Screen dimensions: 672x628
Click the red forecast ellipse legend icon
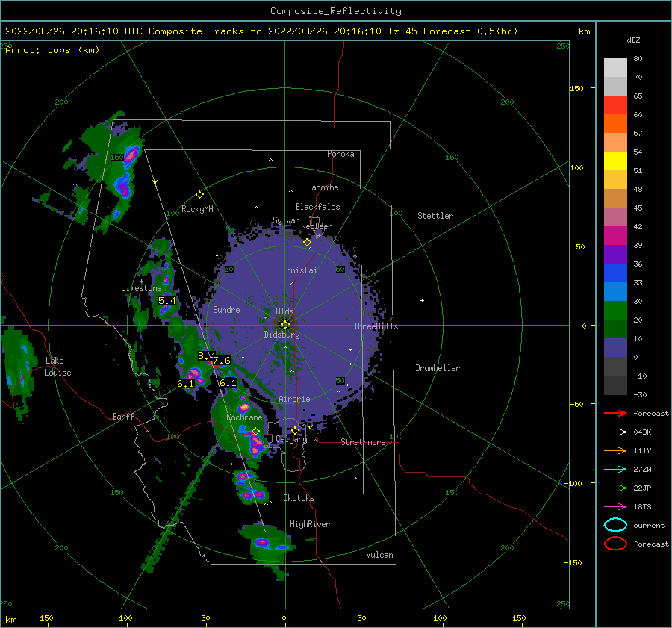pyautogui.click(x=615, y=544)
